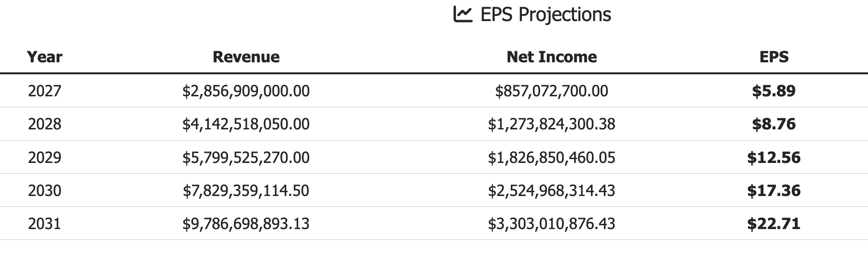Click revenue value $9,786,698,893.13
The width and height of the screenshot is (868, 254).
click(246, 224)
